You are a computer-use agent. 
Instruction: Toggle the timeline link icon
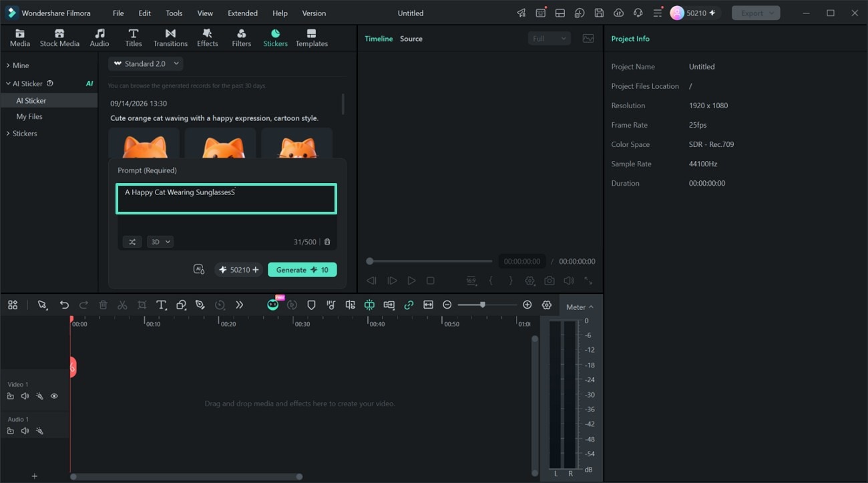409,305
